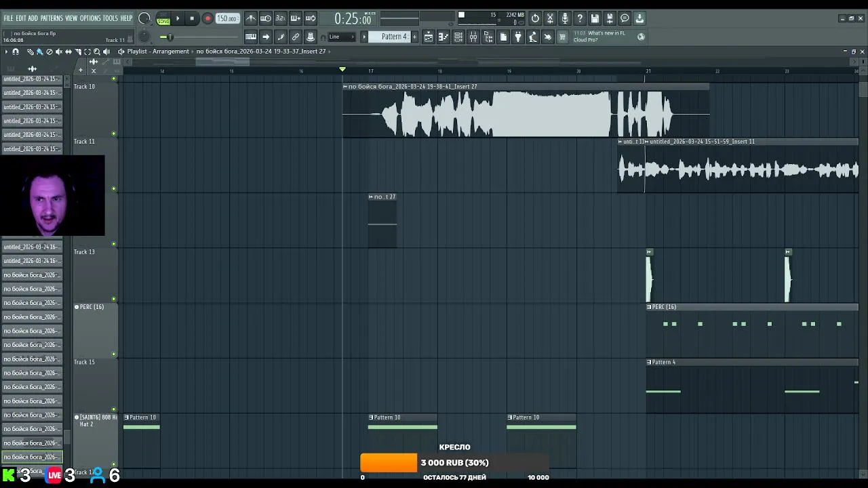Toggle the 3.2.1 recording countdown

pyautogui.click(x=280, y=18)
